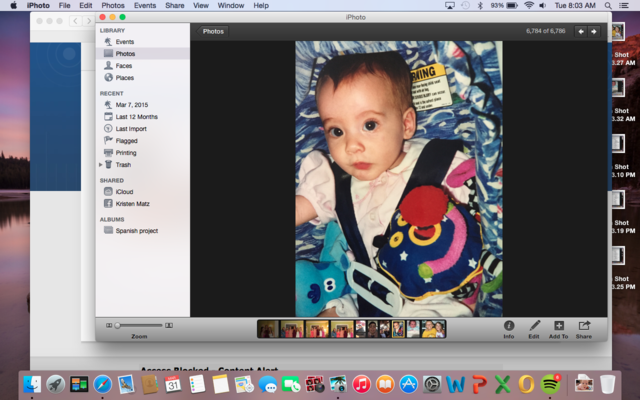The image size is (640, 400).
Task: Open the File menu
Action: click(64, 6)
